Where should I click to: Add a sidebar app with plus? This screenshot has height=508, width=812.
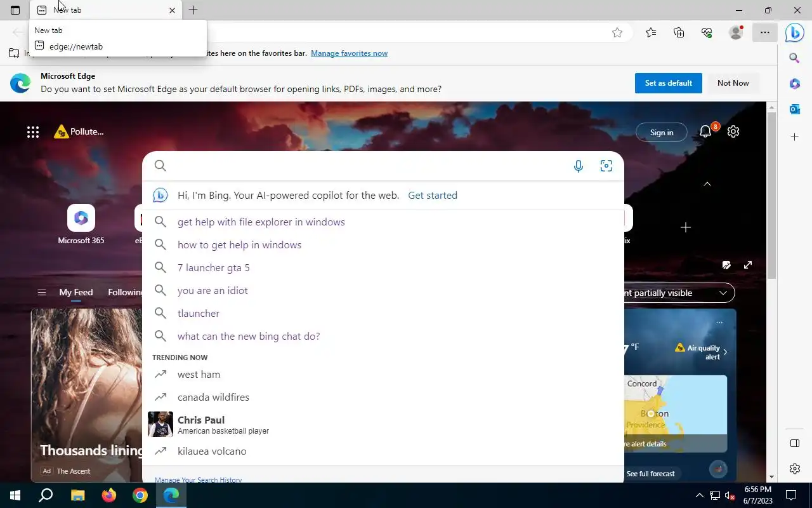[x=794, y=137]
